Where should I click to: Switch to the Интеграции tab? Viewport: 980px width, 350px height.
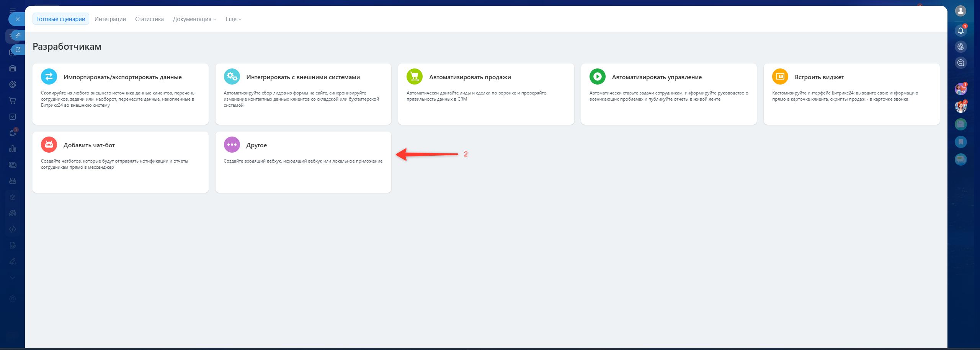point(110,19)
